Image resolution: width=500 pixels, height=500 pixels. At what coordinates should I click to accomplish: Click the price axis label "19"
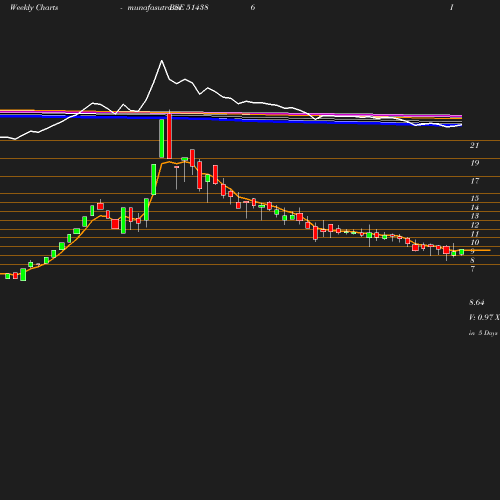[475, 163]
